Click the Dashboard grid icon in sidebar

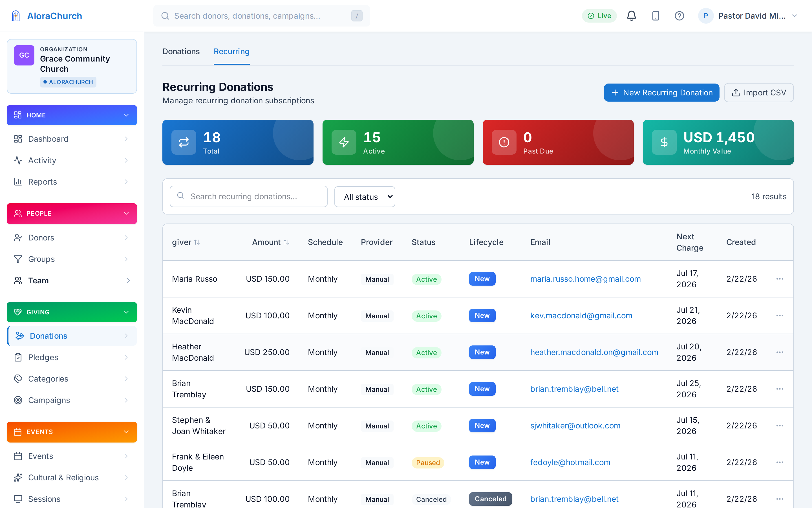point(18,139)
